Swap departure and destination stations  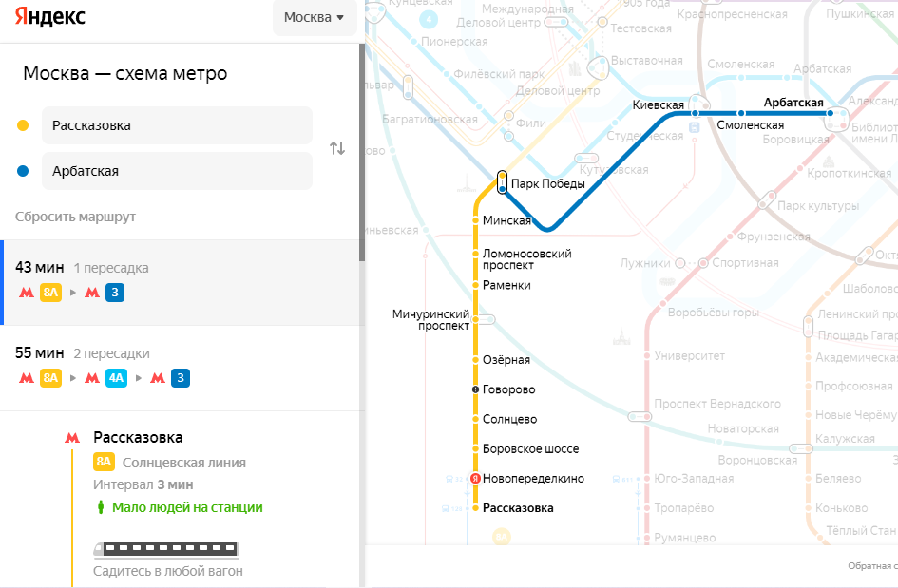click(337, 148)
